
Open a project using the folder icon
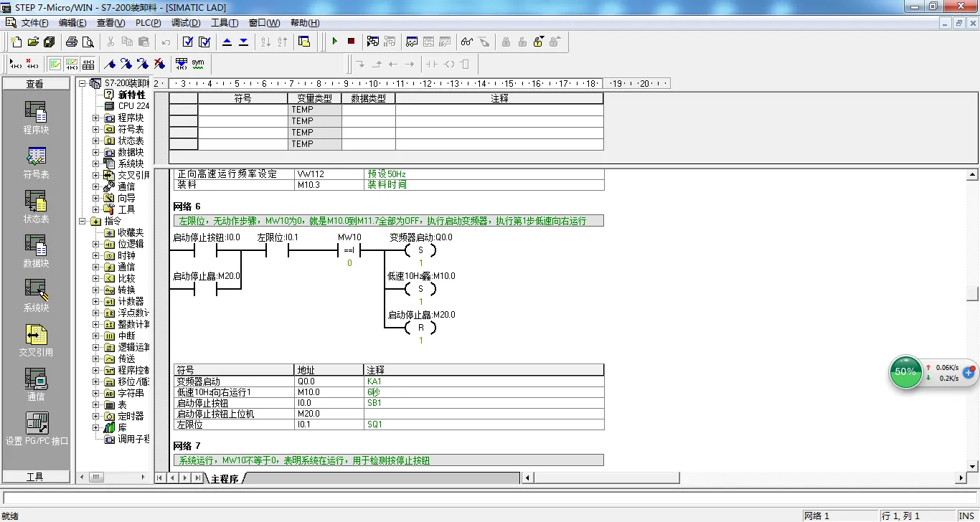point(32,42)
